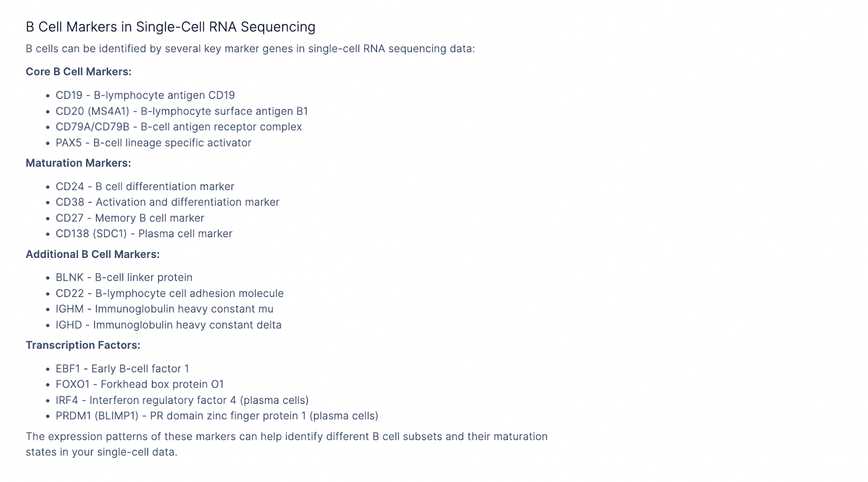Viewport: 868px width, 482px height.
Task: Click the CD38 activation marker line
Action: [x=168, y=202]
